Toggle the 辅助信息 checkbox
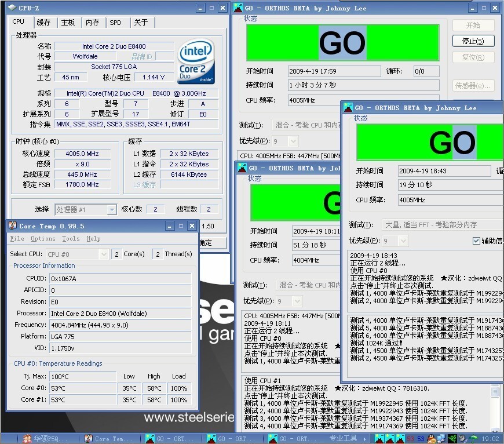504x444 pixels. (x=476, y=241)
